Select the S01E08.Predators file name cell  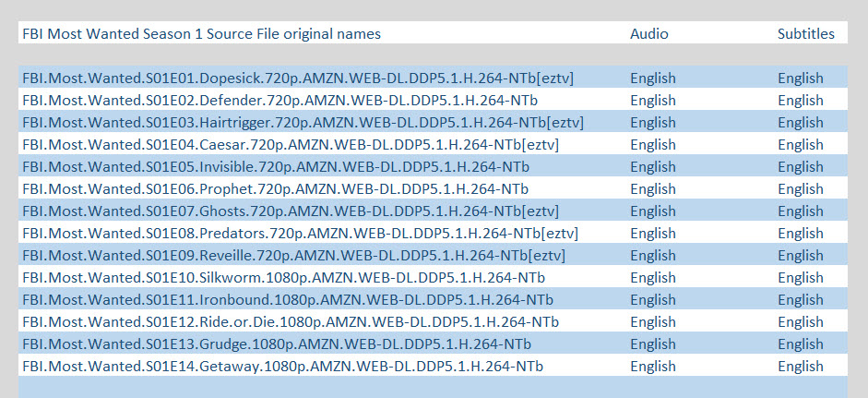[x=301, y=234]
